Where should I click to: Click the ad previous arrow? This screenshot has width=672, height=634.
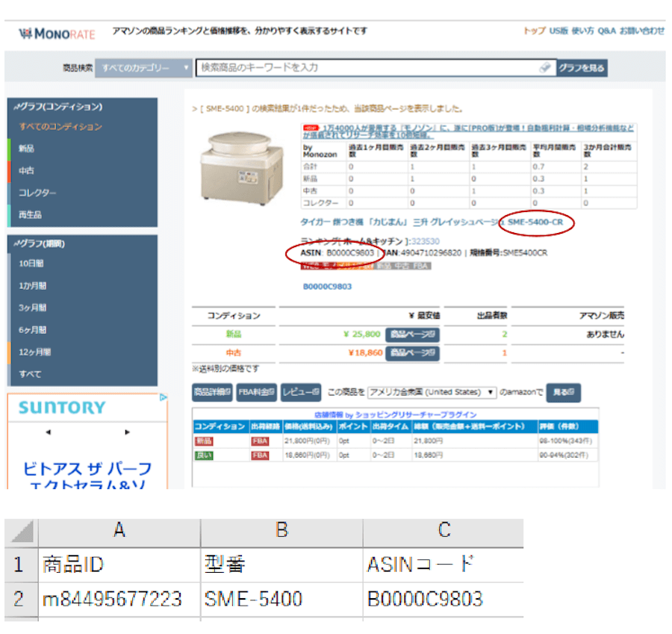click(x=49, y=432)
